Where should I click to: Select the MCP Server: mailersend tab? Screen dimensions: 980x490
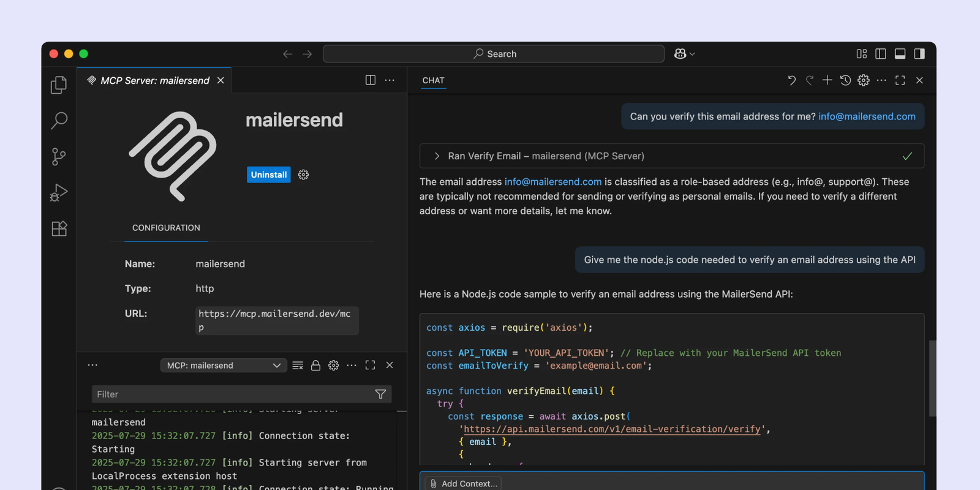pos(154,81)
